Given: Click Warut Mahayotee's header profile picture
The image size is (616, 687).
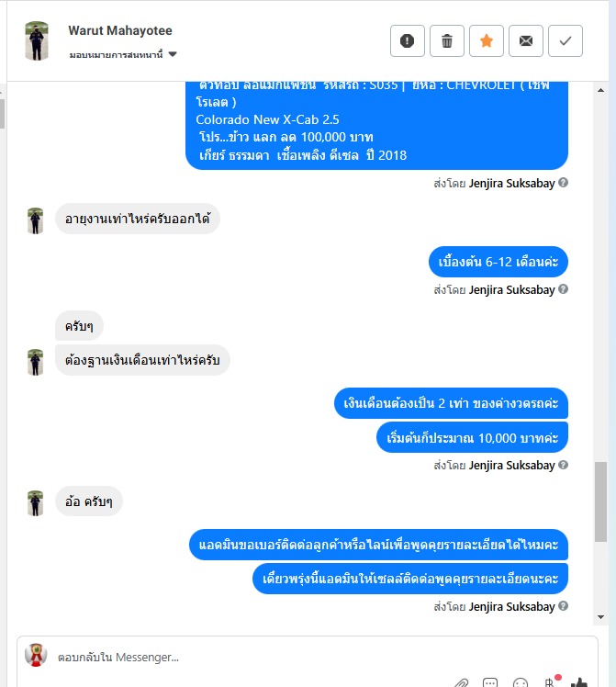Looking at the screenshot, I should coord(37,40).
